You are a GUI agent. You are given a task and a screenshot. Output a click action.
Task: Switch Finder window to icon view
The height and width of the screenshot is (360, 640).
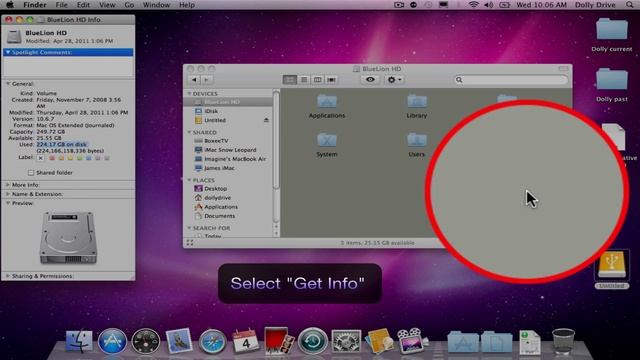click(x=290, y=80)
